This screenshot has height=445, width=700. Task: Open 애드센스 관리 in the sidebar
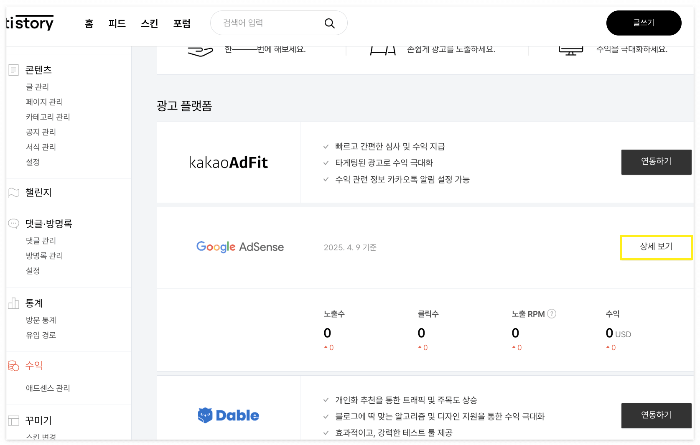point(48,388)
